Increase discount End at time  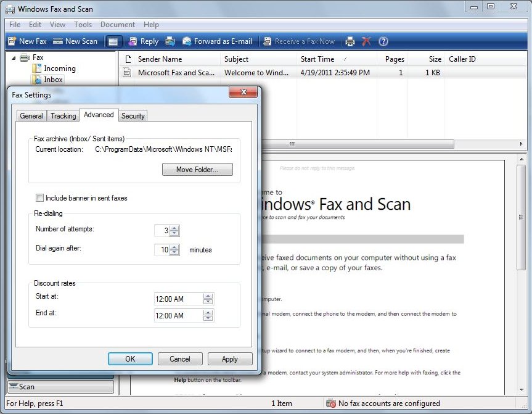pyautogui.click(x=208, y=313)
